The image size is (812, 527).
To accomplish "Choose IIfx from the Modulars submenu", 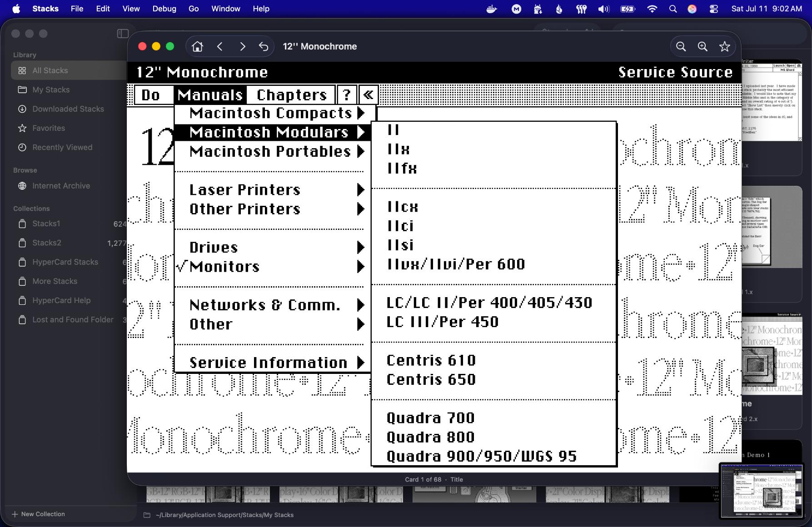I will (x=494, y=169).
